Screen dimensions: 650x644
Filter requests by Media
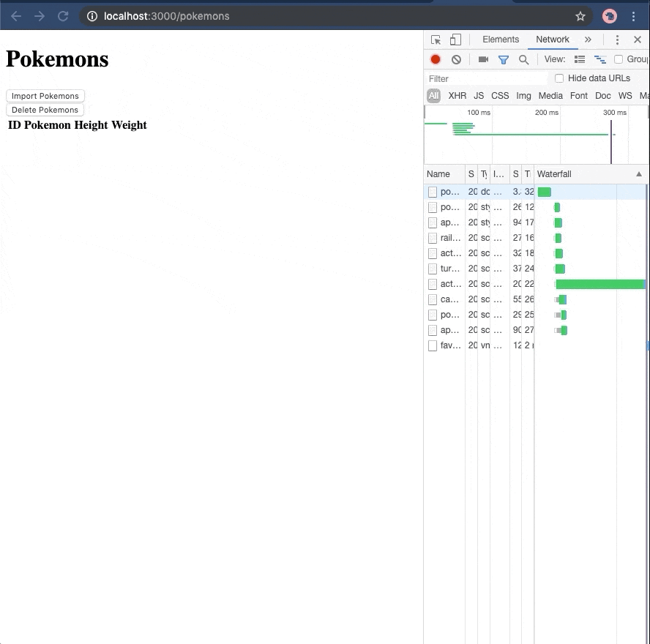(550, 96)
